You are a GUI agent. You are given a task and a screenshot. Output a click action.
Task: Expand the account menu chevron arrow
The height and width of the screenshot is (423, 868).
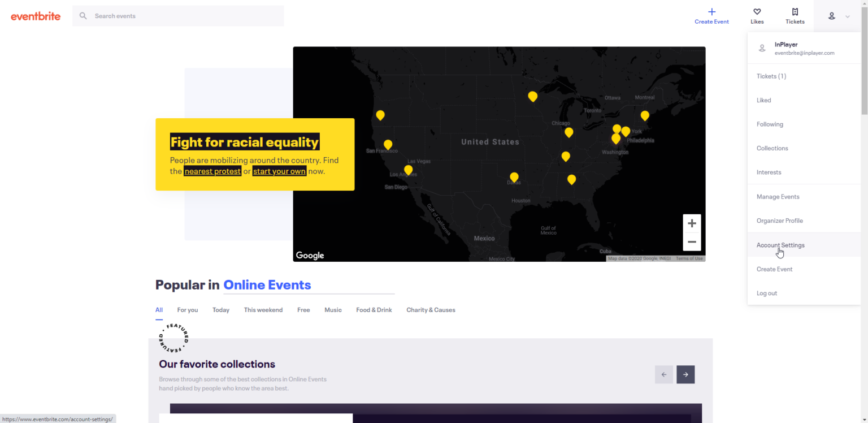pyautogui.click(x=847, y=16)
